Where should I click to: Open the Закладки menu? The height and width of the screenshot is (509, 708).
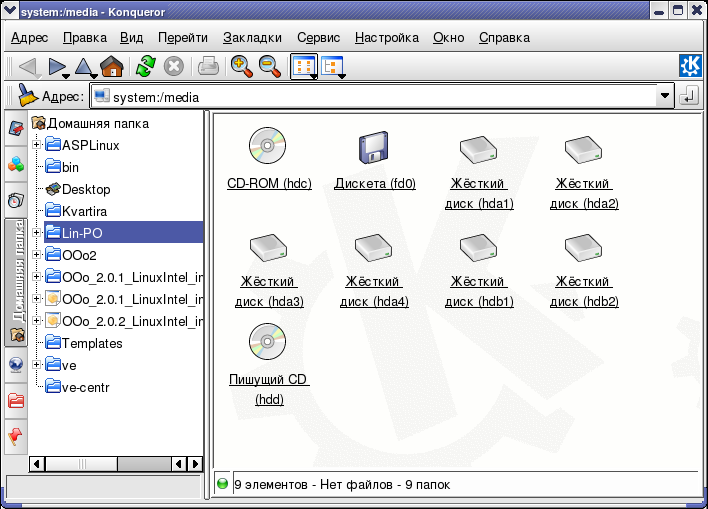(x=252, y=38)
